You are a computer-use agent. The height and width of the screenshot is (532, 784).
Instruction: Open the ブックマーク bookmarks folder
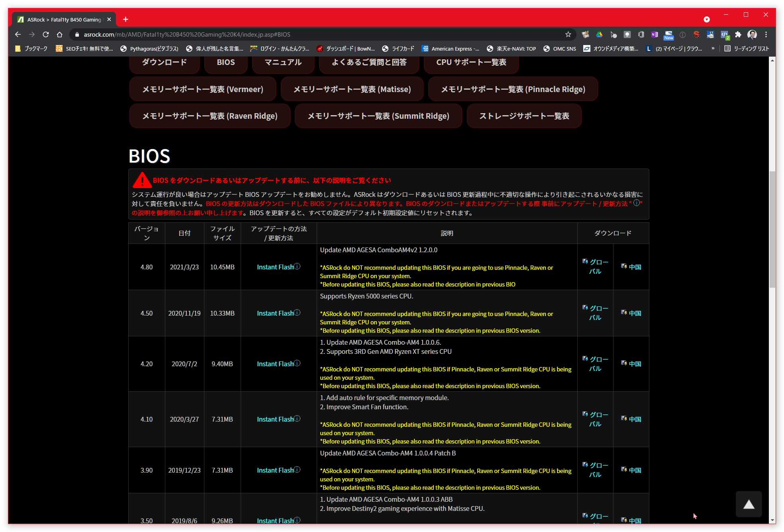click(x=31, y=48)
